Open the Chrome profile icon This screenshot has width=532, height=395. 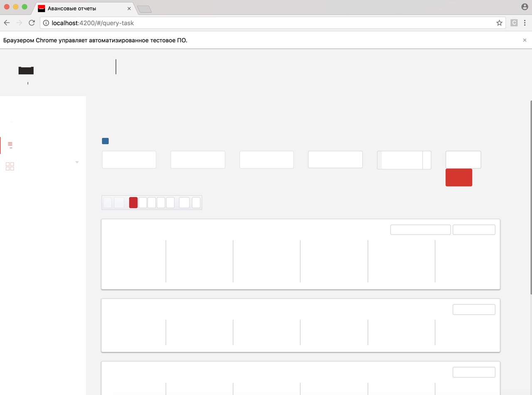524,7
